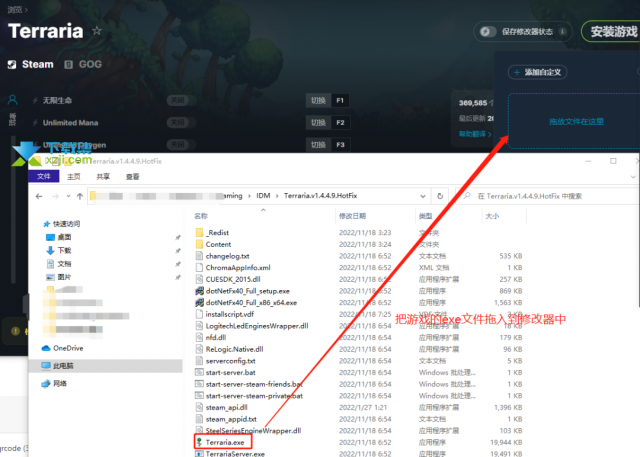Toggle the 保存修改器状态 switch

point(488,31)
